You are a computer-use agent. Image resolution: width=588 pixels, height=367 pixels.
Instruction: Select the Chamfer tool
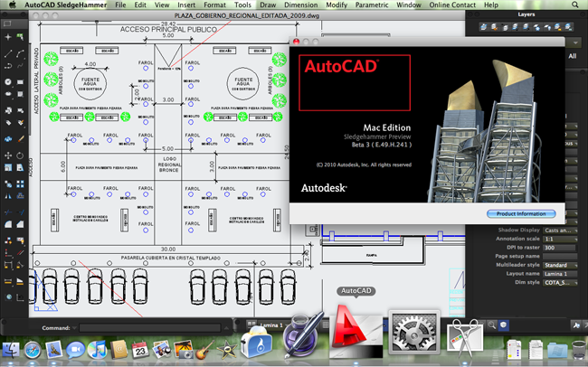pyautogui.click(x=20, y=224)
